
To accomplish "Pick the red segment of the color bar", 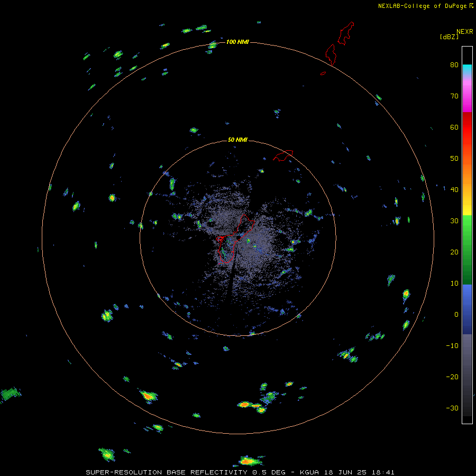I will pos(467,127).
